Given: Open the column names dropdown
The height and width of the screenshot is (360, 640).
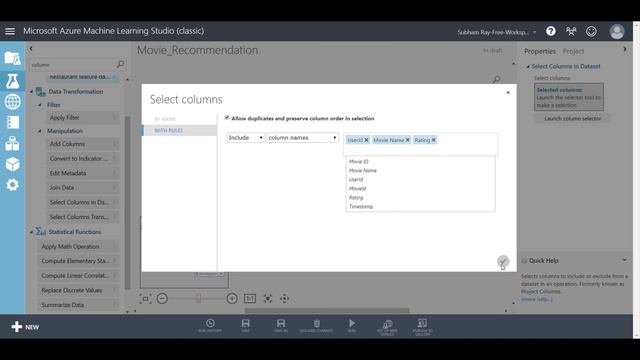Looking at the screenshot, I should [x=302, y=138].
